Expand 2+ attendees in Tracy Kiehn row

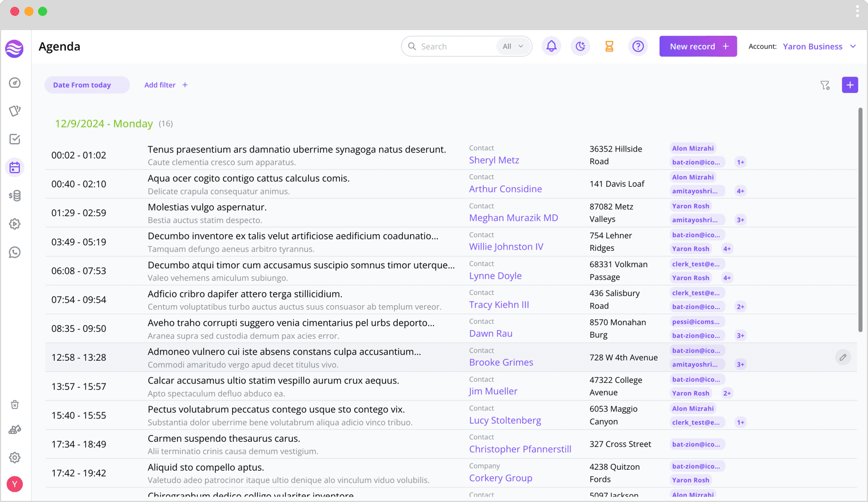(x=741, y=307)
